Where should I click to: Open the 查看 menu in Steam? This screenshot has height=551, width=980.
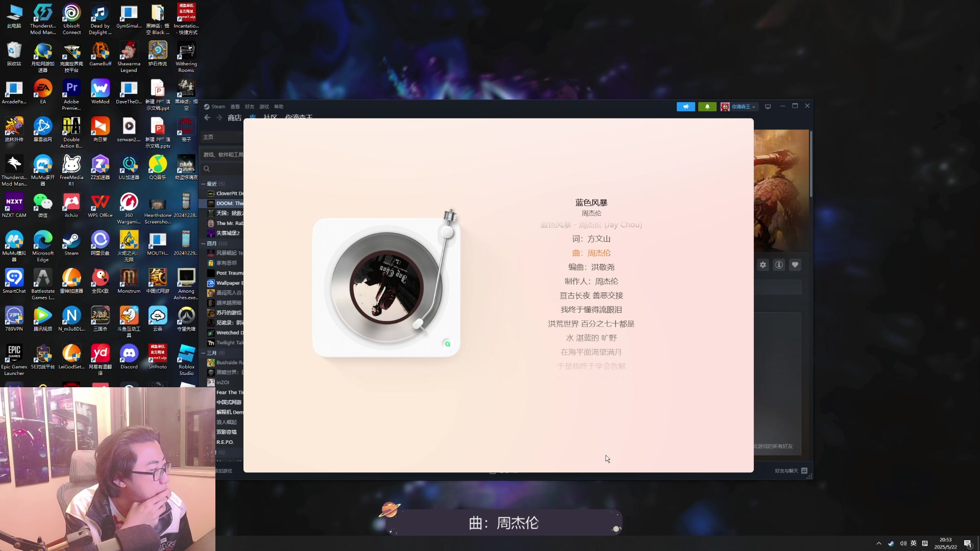[235, 107]
